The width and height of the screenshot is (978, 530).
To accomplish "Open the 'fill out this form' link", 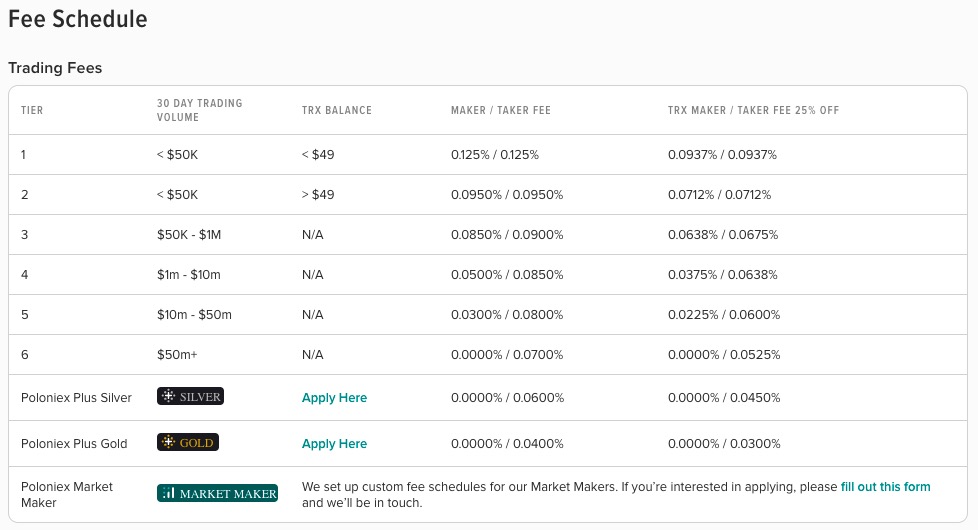I will (x=886, y=487).
